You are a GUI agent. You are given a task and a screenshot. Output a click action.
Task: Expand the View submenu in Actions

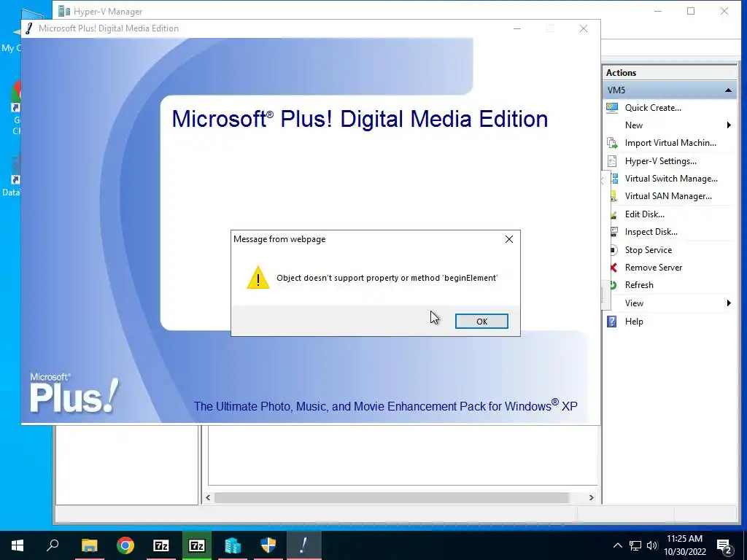point(729,303)
